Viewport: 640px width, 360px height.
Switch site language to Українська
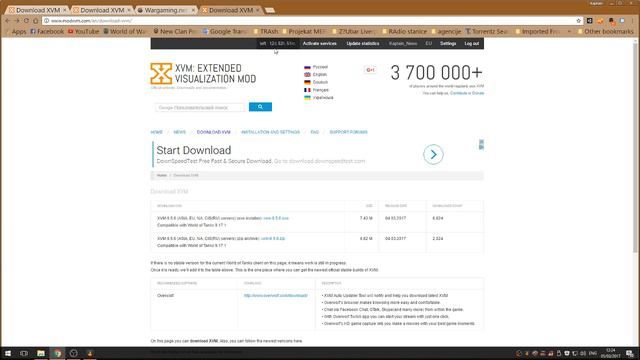(x=319, y=98)
